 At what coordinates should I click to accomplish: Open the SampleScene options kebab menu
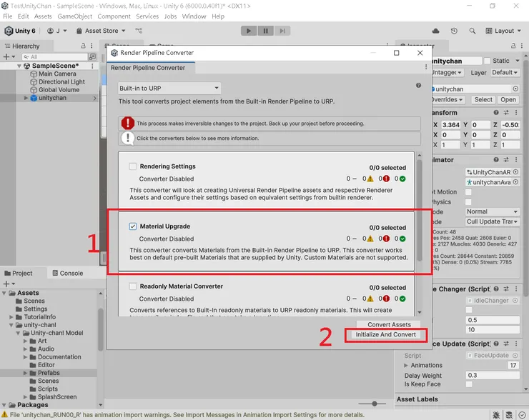92,66
